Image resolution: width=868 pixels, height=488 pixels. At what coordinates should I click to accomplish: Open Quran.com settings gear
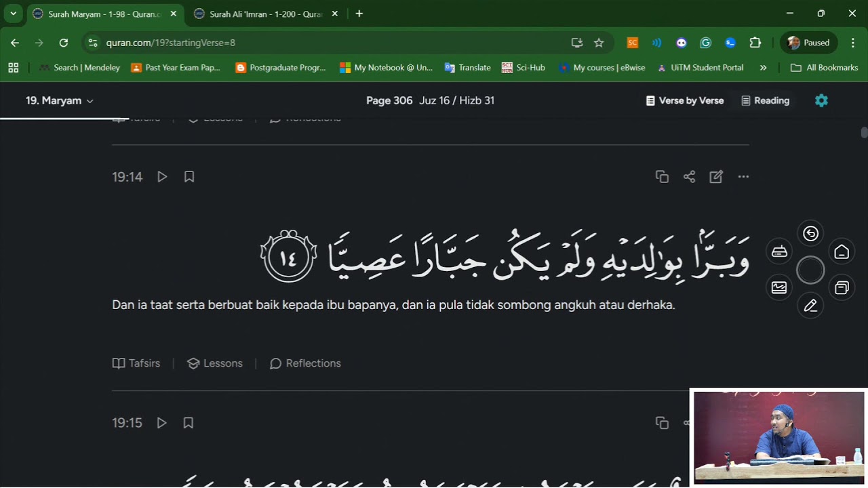[x=821, y=100]
